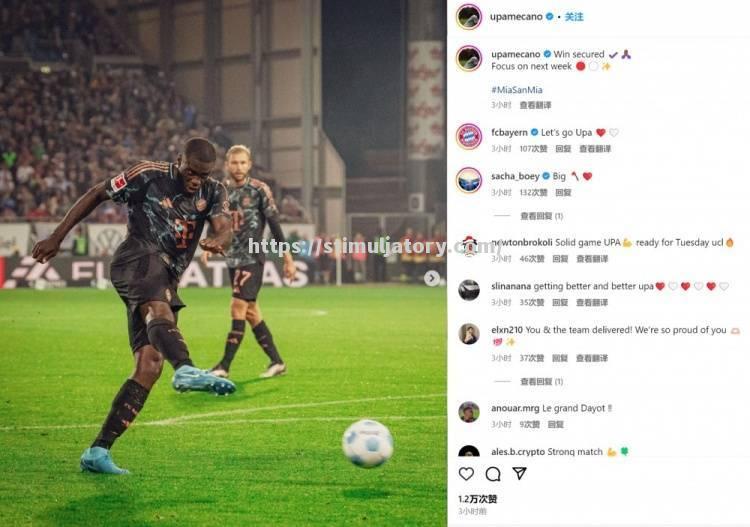Share post via paper plane icon
The height and width of the screenshot is (527, 750).
tap(519, 473)
